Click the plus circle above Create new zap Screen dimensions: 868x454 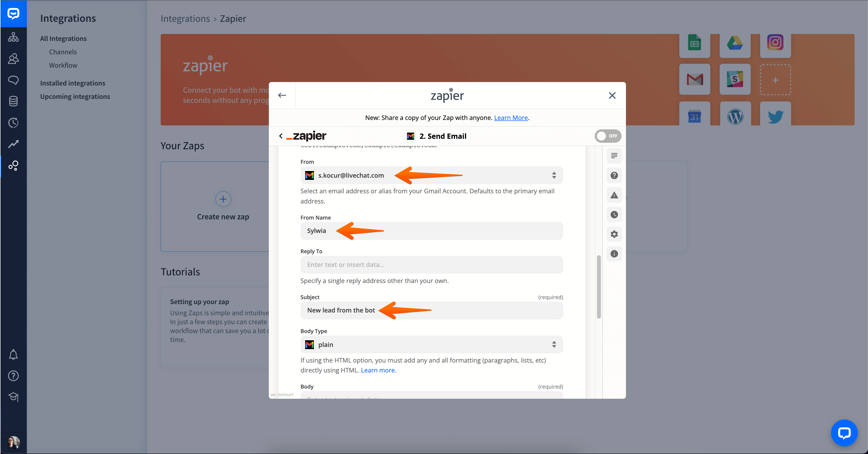(223, 199)
